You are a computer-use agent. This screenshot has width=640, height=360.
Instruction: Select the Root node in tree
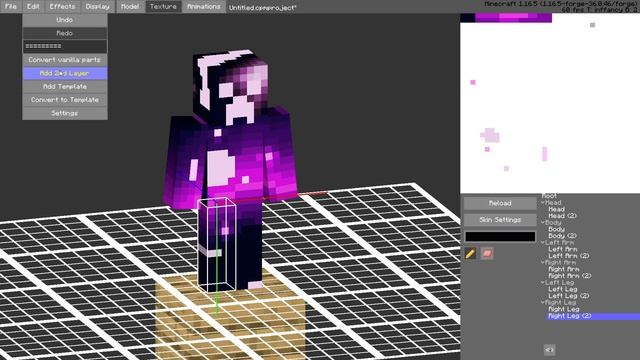coord(549,196)
